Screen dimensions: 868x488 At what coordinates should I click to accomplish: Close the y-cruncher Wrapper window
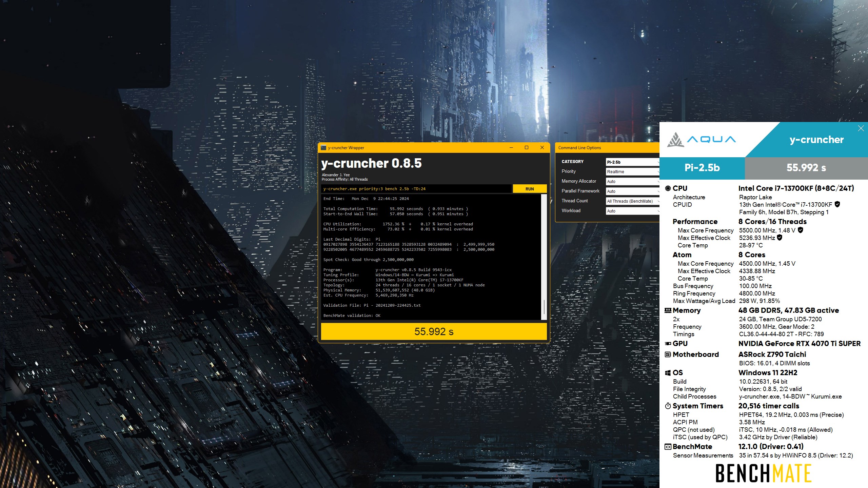(542, 147)
